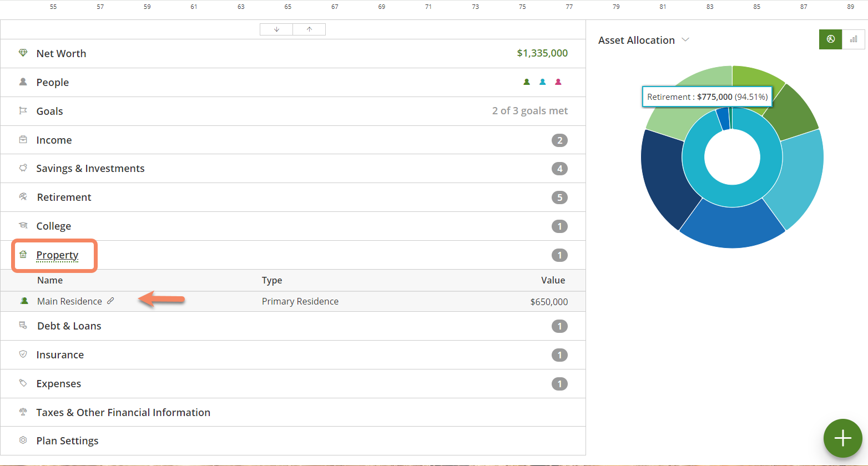Switch chart to pie chart view
The height and width of the screenshot is (466, 868).
click(x=830, y=39)
